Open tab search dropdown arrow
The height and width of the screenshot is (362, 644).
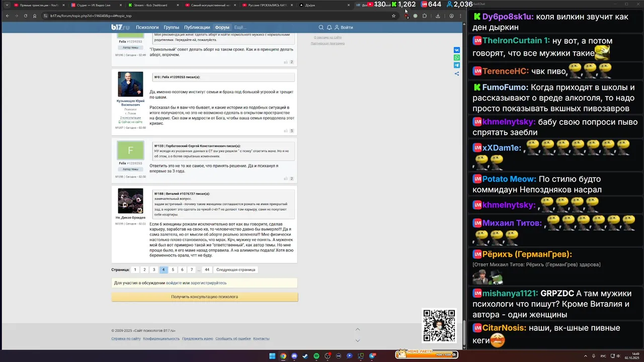tap(7, 5)
